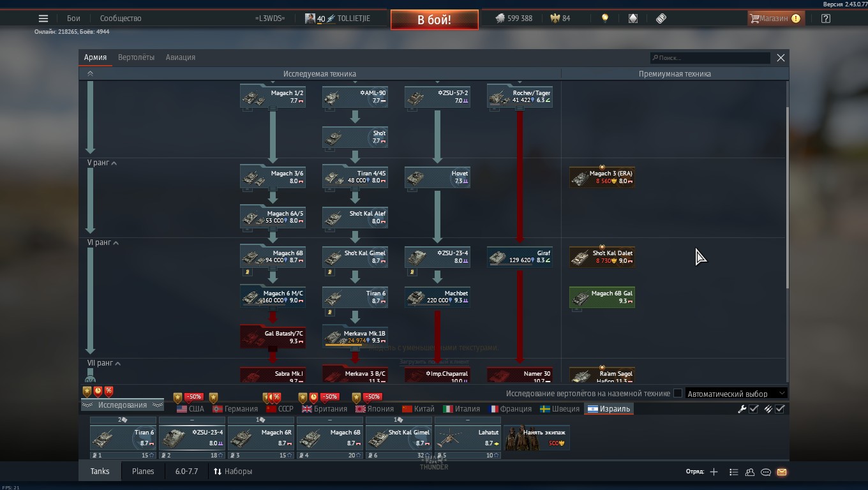Switch to the Вертолёты tab
This screenshot has width=868, height=490.
(x=136, y=57)
